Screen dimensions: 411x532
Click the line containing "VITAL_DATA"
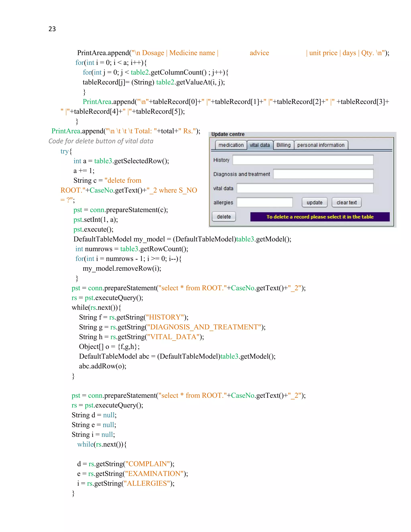coord(141,337)
